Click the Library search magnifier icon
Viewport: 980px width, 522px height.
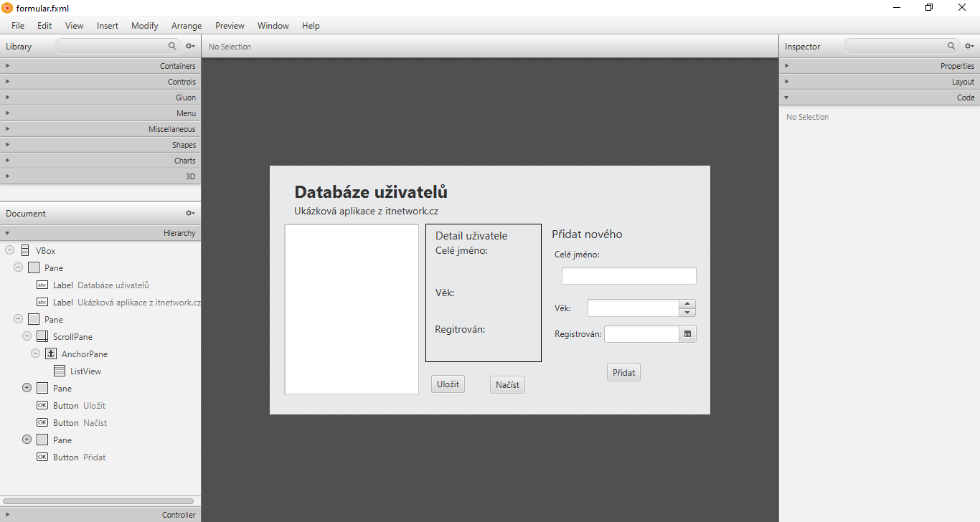click(x=172, y=46)
